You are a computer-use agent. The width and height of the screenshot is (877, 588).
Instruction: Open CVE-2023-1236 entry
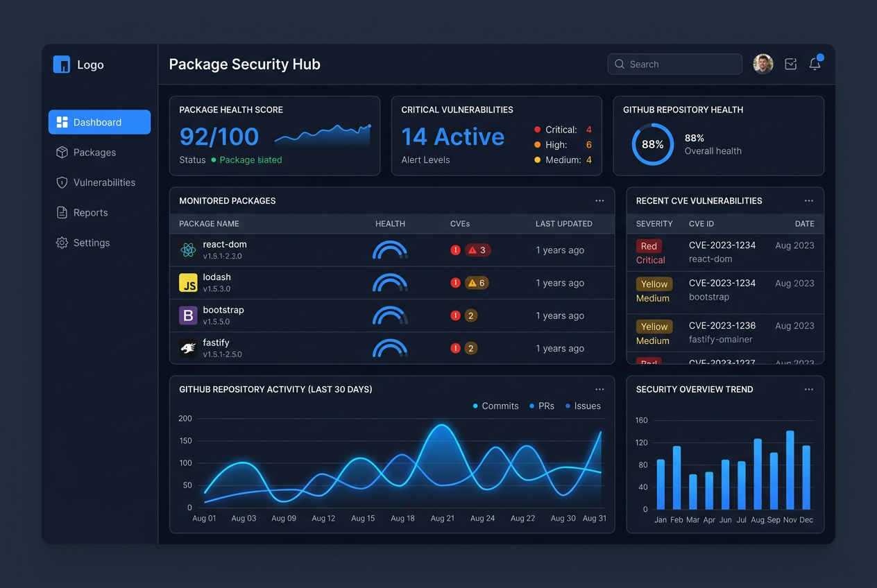click(x=722, y=325)
